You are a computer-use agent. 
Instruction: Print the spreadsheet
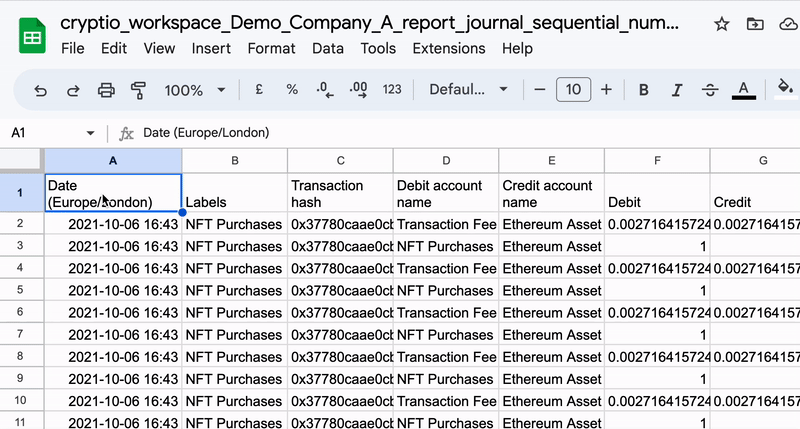[x=106, y=90]
